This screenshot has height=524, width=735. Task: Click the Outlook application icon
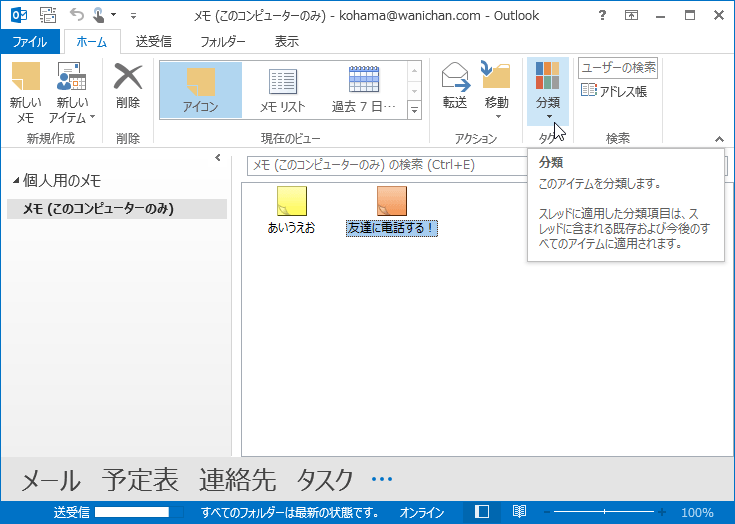19,15
